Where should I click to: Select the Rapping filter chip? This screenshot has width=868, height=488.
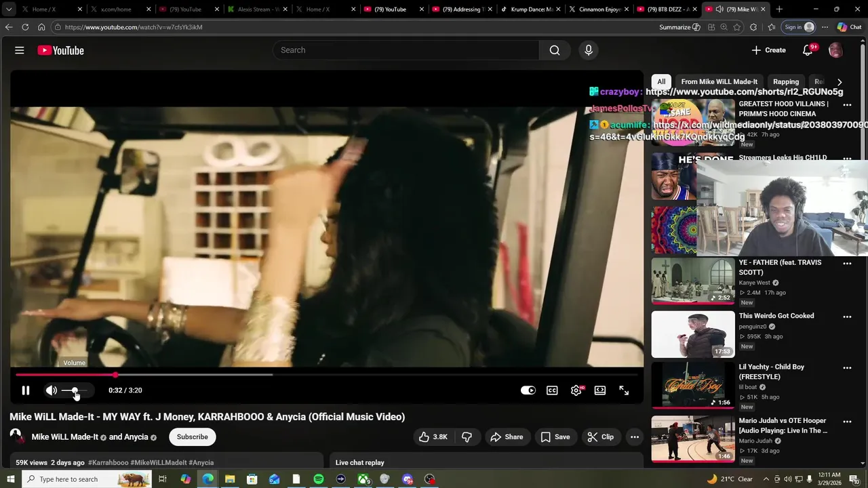point(786,81)
